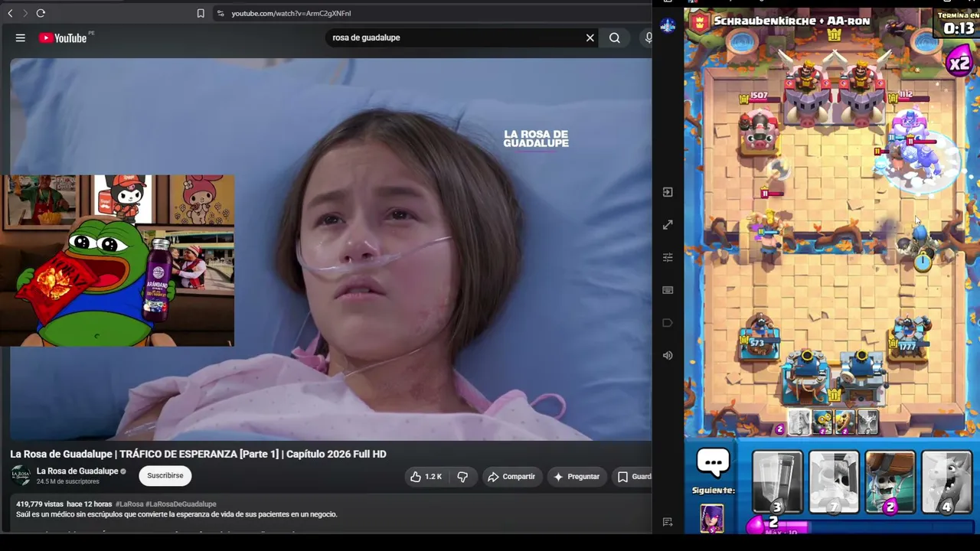
Task: Like the video (1.2 K)
Action: 426,477
